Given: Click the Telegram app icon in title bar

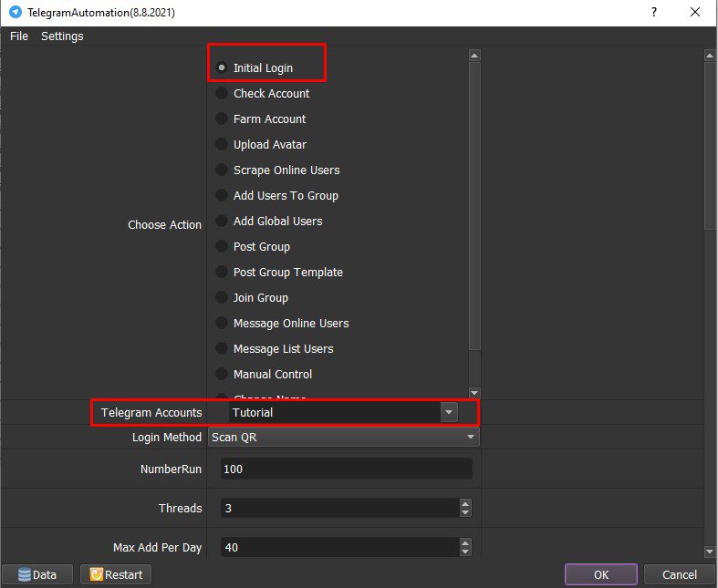Looking at the screenshot, I should tap(16, 13).
